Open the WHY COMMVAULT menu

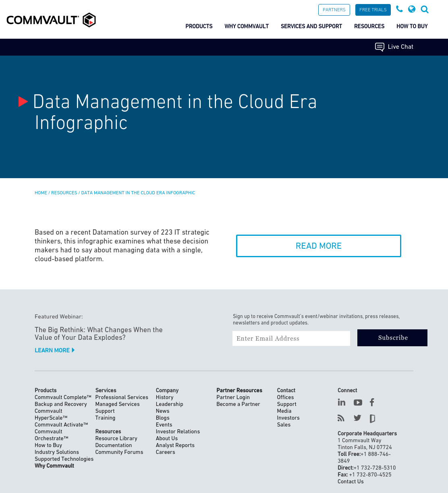[x=247, y=26]
